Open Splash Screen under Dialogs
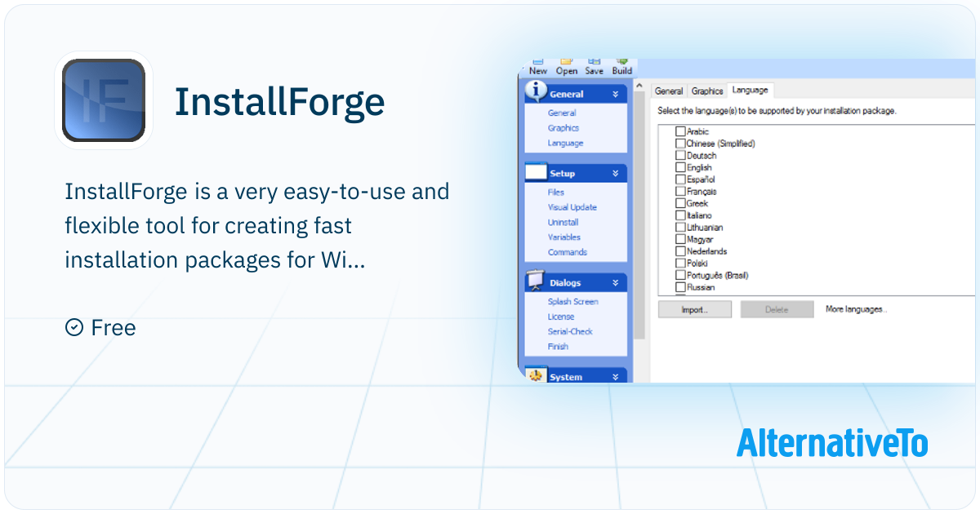 coord(572,302)
